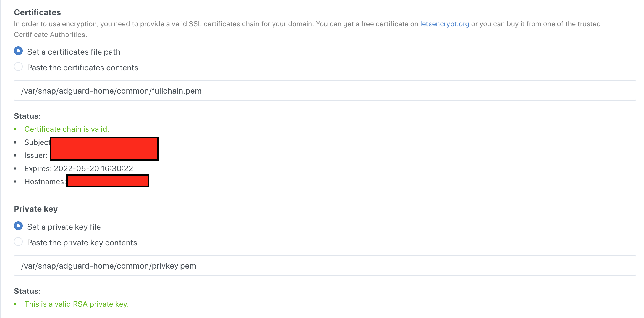Click the Certificates section heading
Screen dimensions: 644x318
tap(37, 12)
